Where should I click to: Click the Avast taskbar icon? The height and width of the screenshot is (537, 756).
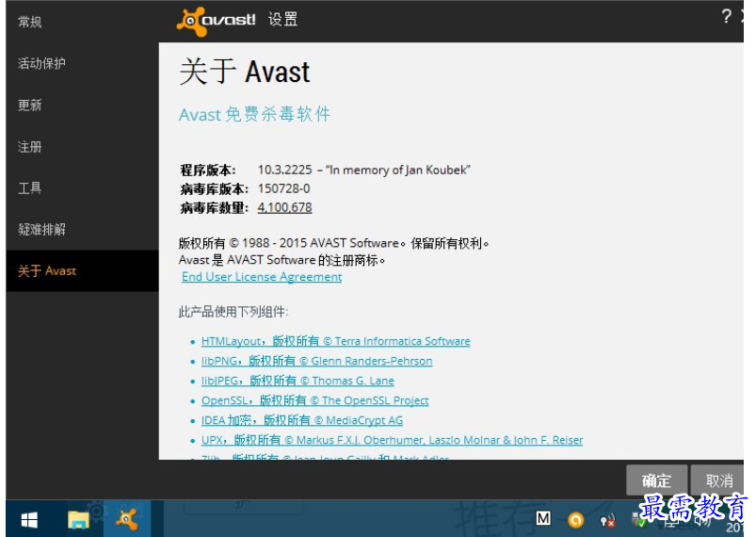click(x=127, y=519)
